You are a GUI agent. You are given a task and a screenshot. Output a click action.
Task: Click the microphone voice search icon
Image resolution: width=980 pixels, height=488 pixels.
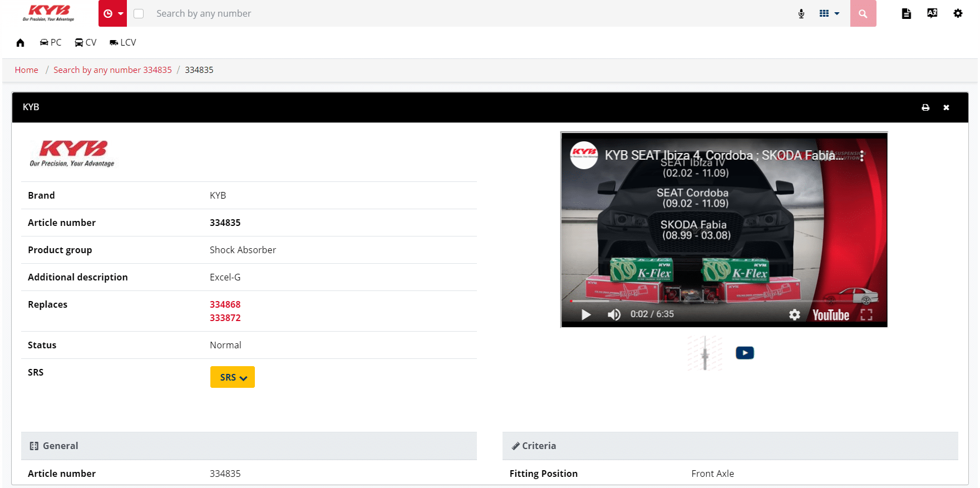[801, 13]
